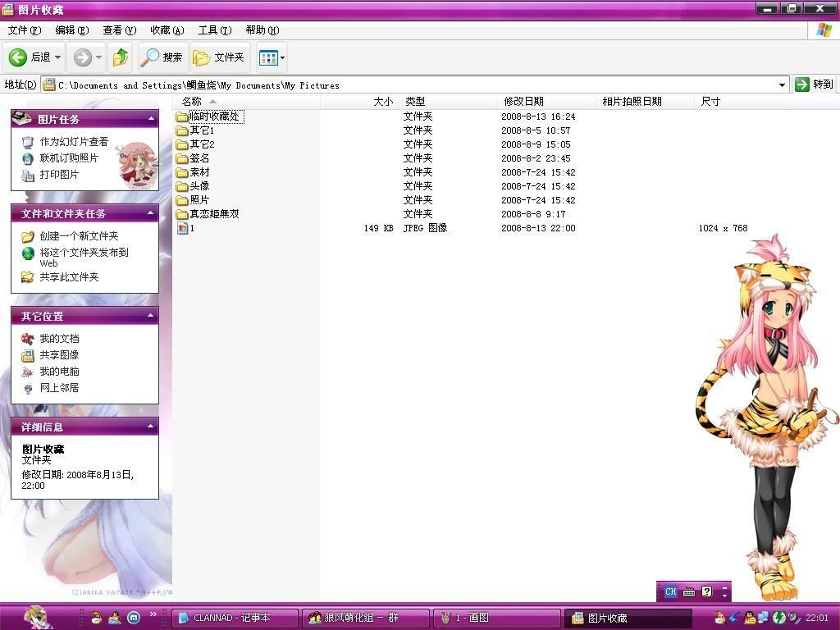Open the 收藏(A) menu
Viewport: 840px width, 630px height.
(167, 30)
